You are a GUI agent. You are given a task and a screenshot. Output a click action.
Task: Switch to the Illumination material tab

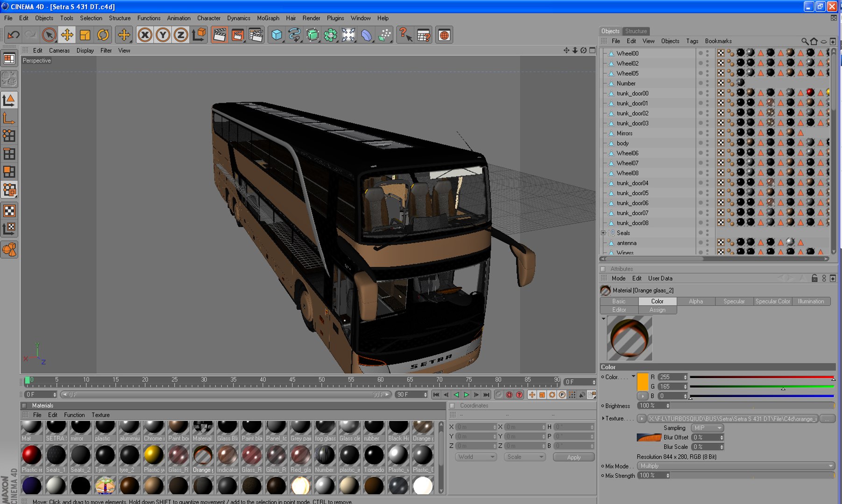811,301
